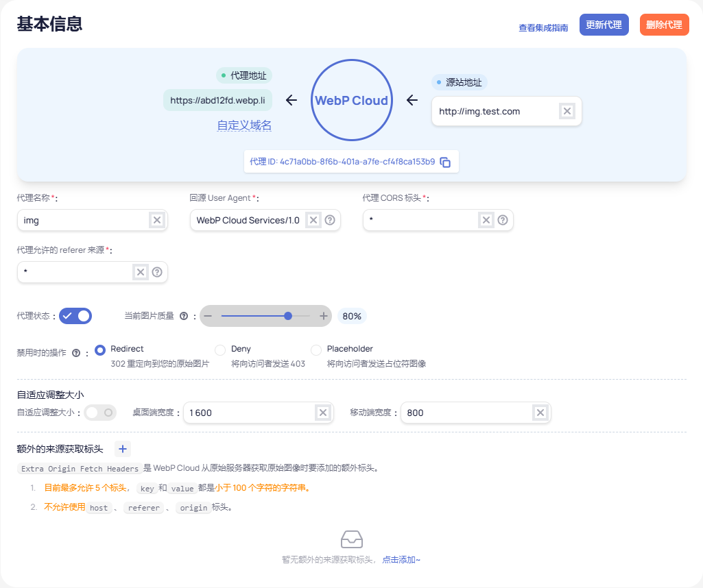Show help for 禁用时的操作
The image size is (703, 588).
tap(76, 354)
